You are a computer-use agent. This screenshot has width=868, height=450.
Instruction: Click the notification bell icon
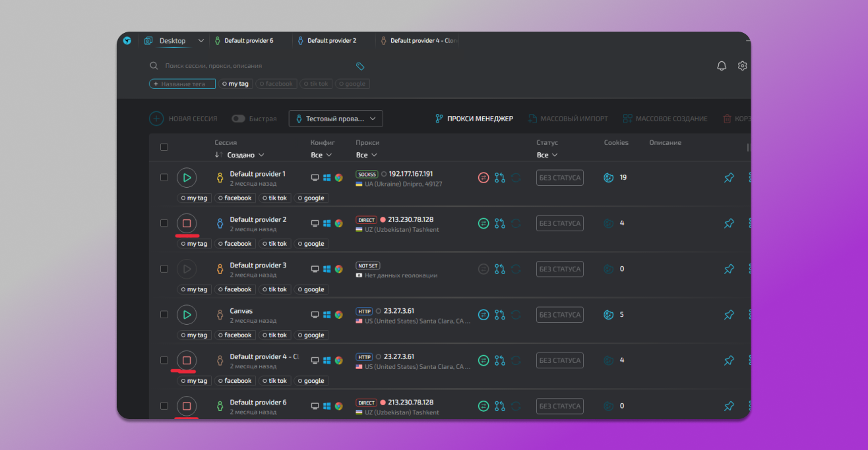(722, 66)
